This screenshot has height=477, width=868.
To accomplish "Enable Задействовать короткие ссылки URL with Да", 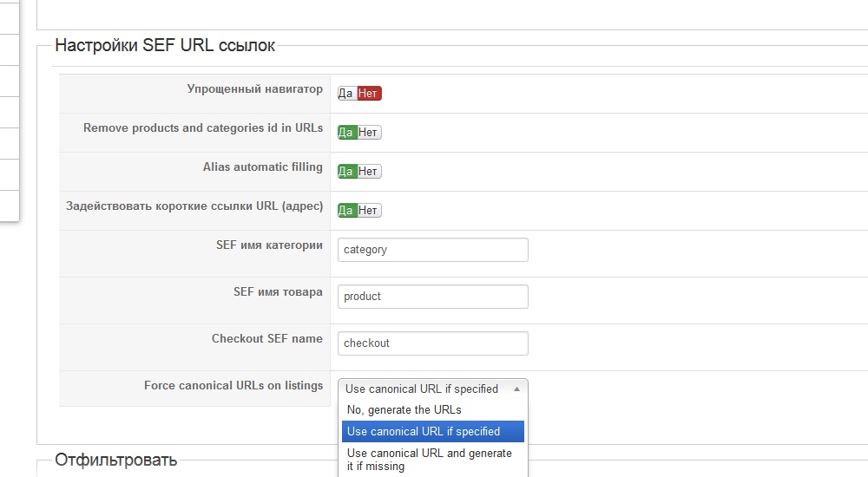I will point(346,211).
